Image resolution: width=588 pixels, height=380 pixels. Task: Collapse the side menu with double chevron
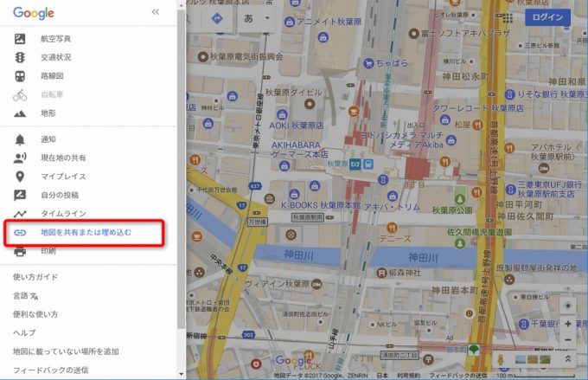coord(156,13)
